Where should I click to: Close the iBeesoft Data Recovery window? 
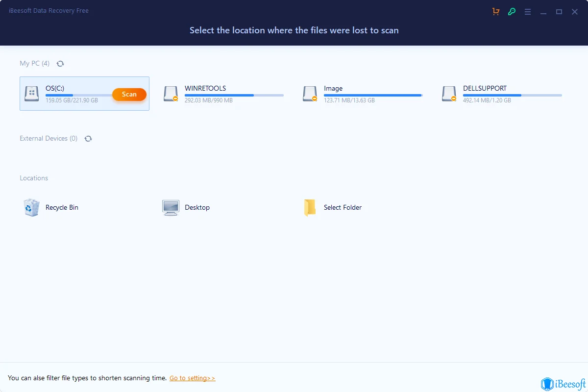click(x=575, y=11)
